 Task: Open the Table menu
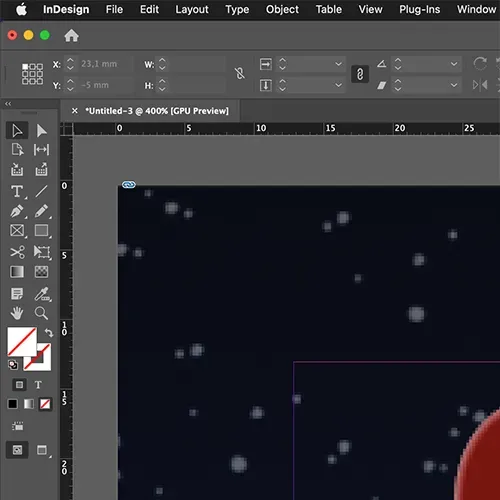pos(329,9)
